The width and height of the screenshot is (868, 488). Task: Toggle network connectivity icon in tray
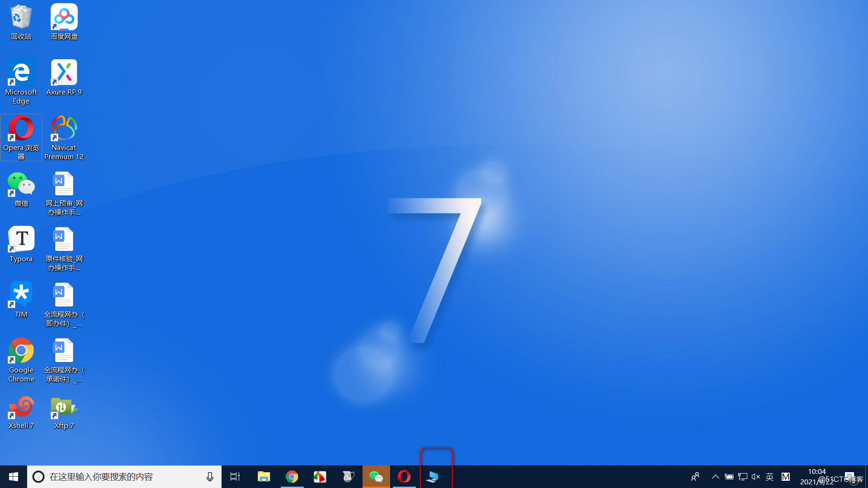(743, 477)
